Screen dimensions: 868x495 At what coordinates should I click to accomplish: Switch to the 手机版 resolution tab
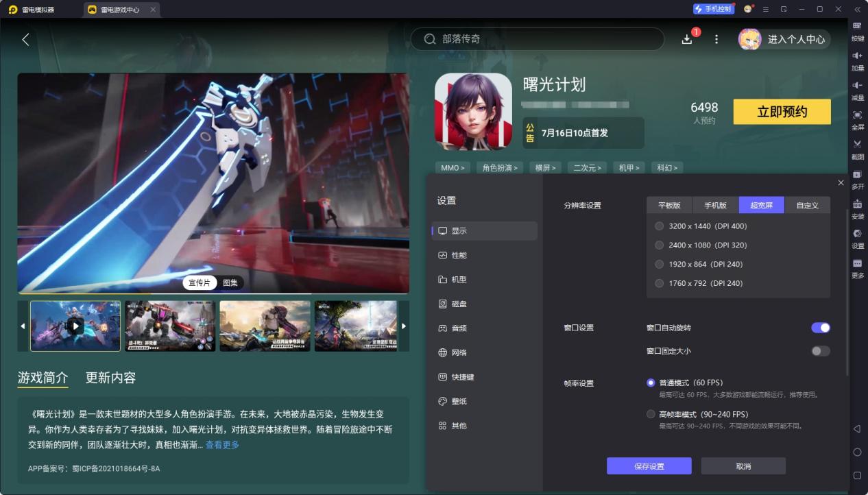pyautogui.click(x=715, y=205)
